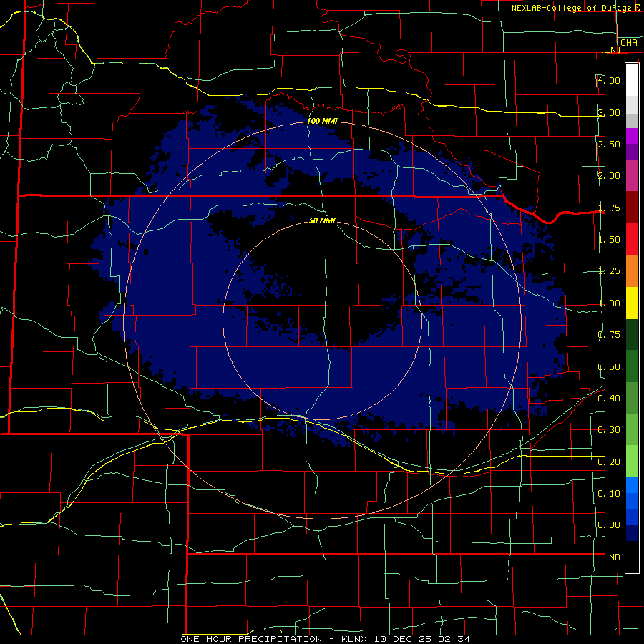Image resolution: width=644 pixels, height=644 pixels.
Task: Click the green swatch beside 0.40
Action: pyautogui.click(x=632, y=398)
